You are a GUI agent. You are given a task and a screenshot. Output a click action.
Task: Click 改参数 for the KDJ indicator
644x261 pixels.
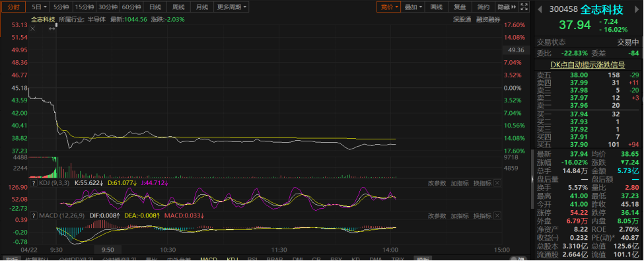click(x=437, y=183)
